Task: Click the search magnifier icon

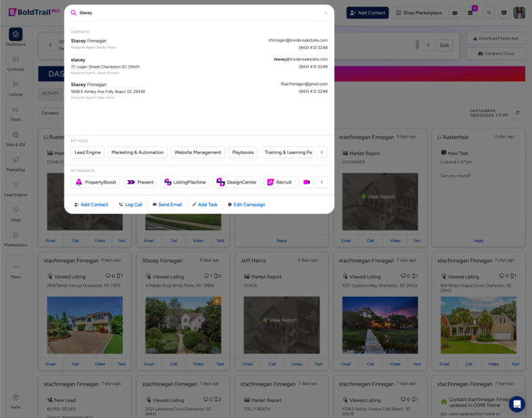Action: 73,13
